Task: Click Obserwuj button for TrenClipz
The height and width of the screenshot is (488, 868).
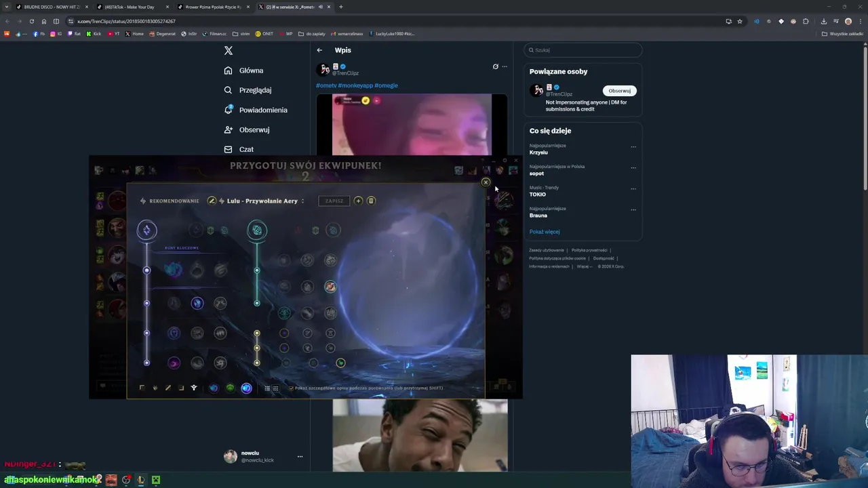Action: [x=619, y=91]
